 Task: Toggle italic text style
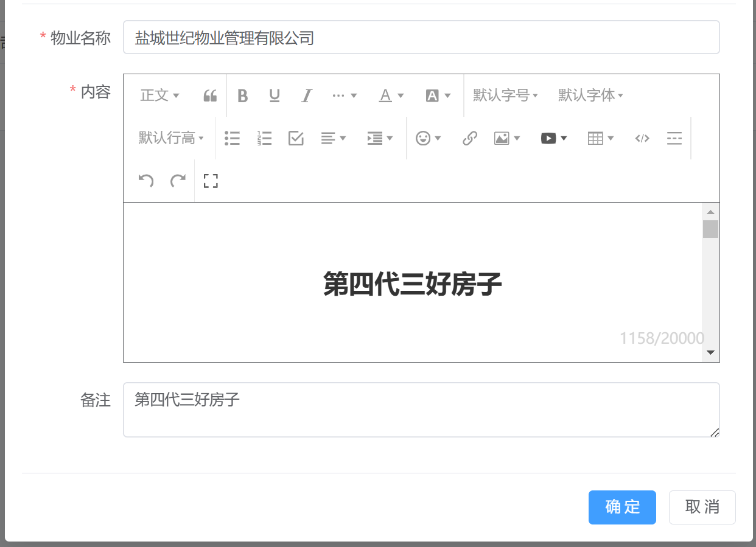[307, 96]
